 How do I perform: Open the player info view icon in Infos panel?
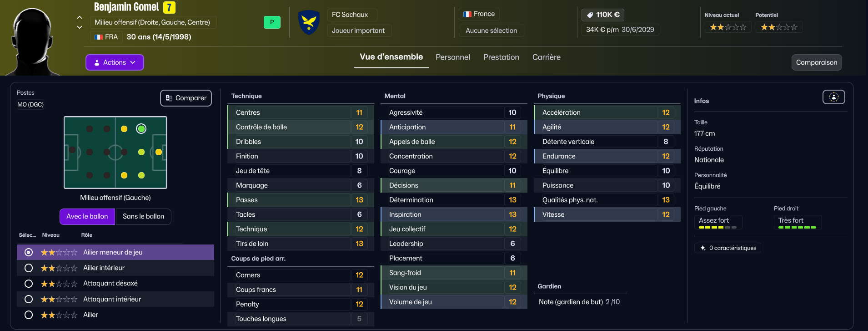(x=833, y=97)
